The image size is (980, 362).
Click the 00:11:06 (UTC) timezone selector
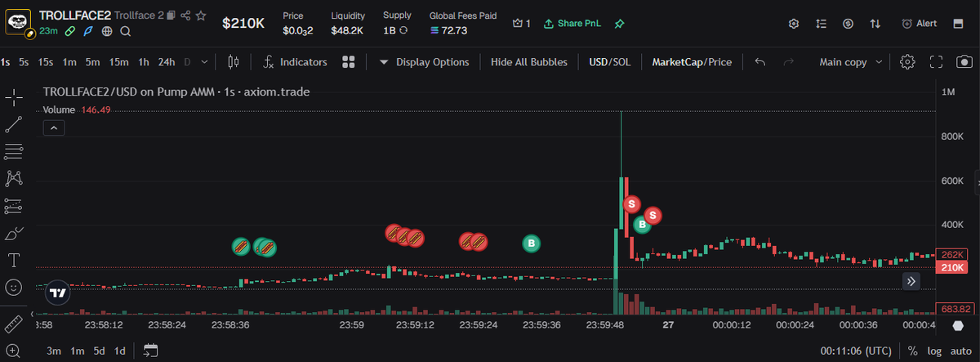pyautogui.click(x=856, y=351)
